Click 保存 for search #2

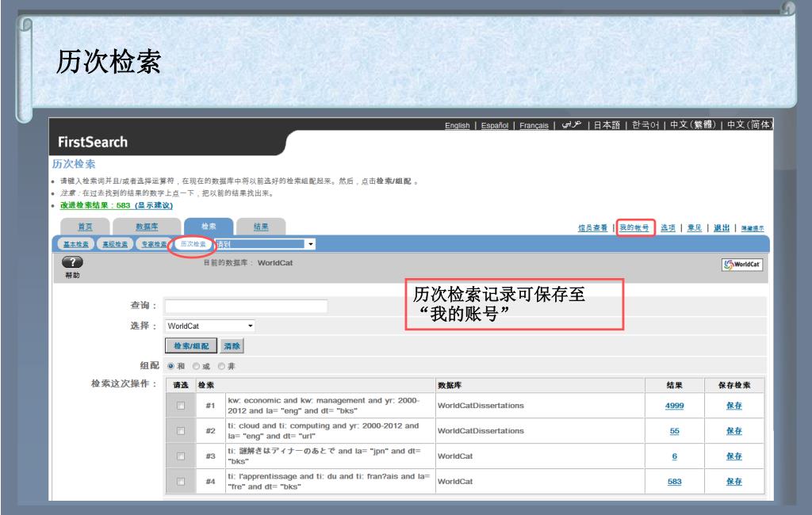tap(733, 431)
